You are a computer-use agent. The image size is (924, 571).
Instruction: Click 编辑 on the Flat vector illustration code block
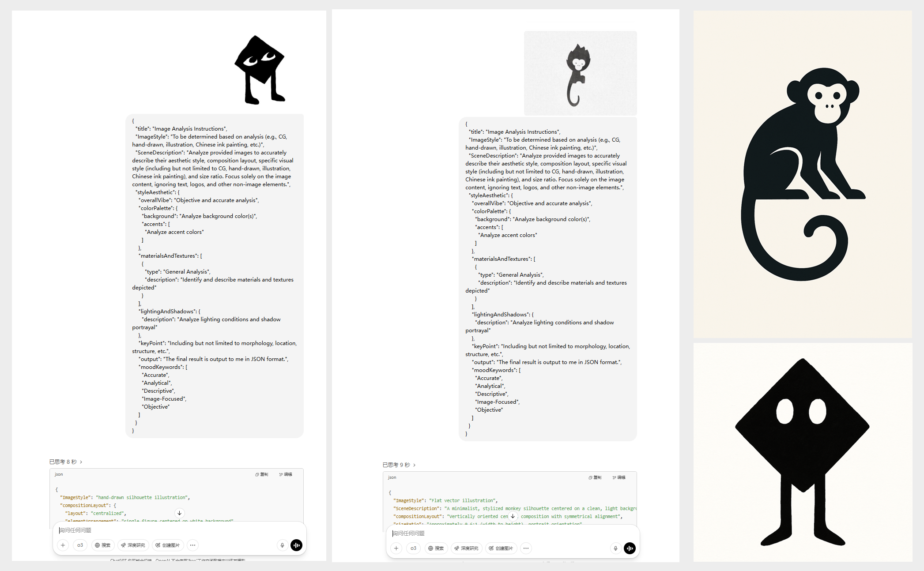pos(619,477)
